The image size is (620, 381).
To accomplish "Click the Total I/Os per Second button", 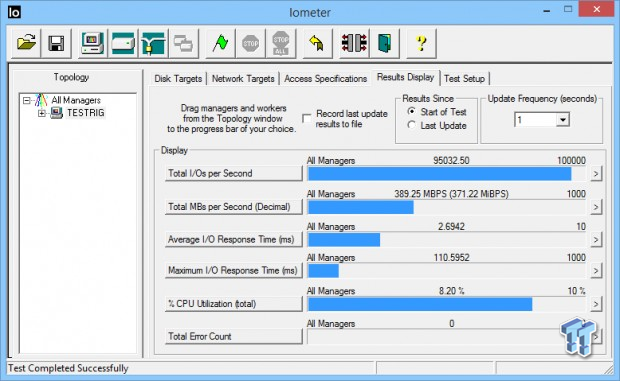I will pyautogui.click(x=233, y=174).
